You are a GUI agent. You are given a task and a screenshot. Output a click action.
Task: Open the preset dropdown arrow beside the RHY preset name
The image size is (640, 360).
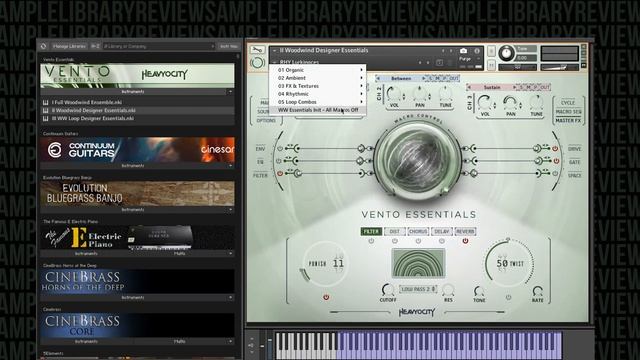[x=274, y=62]
